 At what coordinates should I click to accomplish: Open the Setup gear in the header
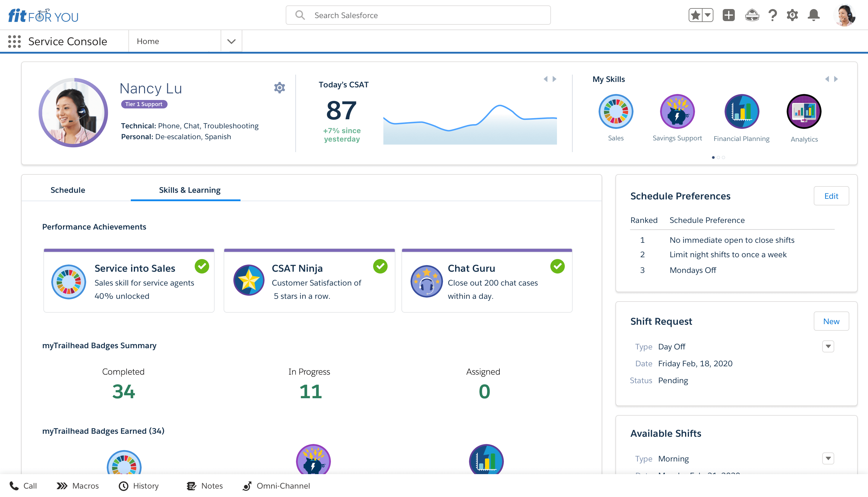793,15
